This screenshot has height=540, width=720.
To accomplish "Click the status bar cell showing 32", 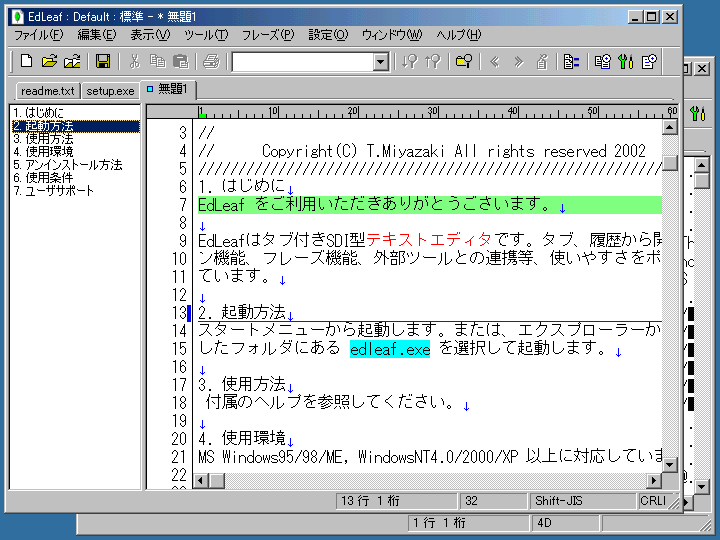I will (493, 501).
